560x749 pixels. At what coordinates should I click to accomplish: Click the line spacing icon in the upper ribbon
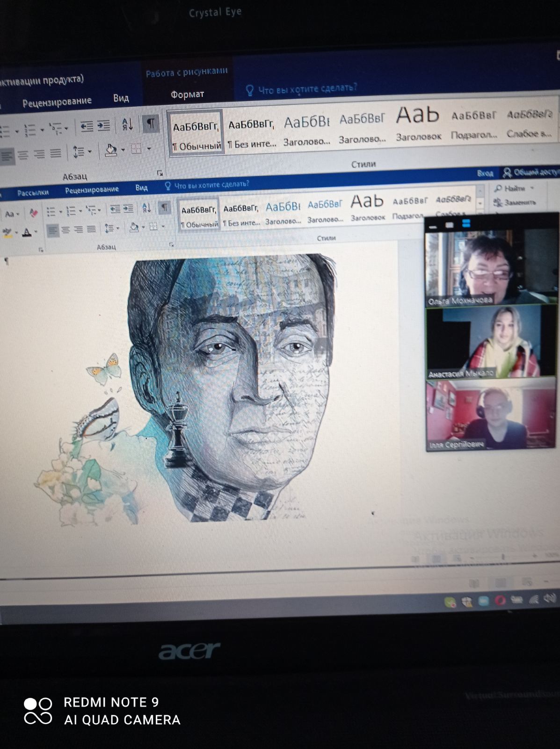(79, 152)
